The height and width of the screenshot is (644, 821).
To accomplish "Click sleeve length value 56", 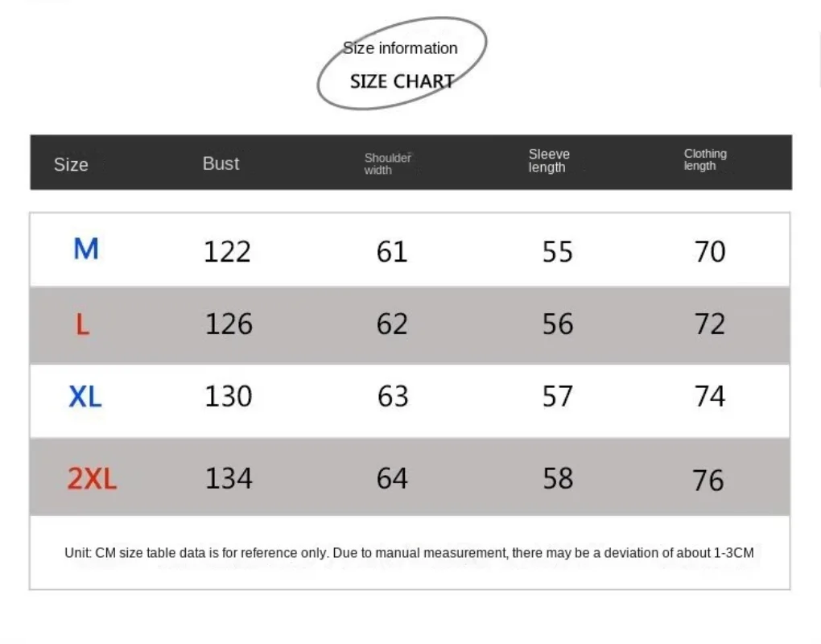I will pyautogui.click(x=558, y=324).
